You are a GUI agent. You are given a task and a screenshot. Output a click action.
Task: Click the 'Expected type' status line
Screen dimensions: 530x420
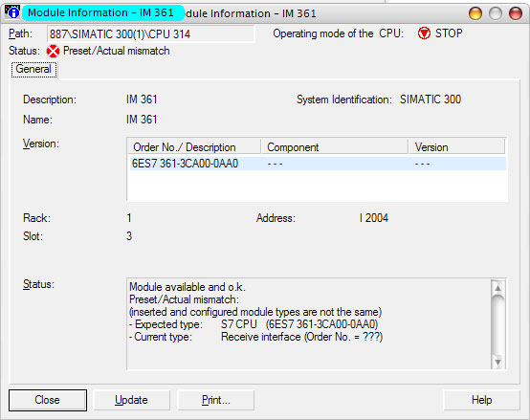[x=254, y=324]
